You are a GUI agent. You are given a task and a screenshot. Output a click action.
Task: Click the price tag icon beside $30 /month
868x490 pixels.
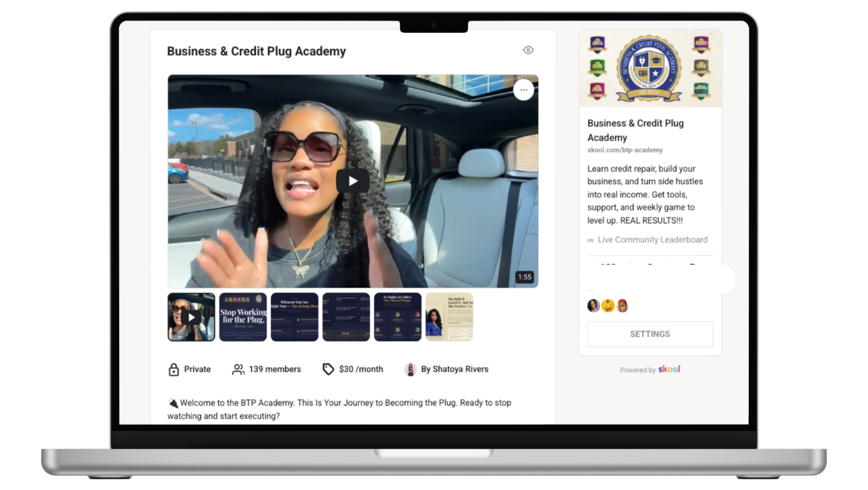click(x=328, y=369)
